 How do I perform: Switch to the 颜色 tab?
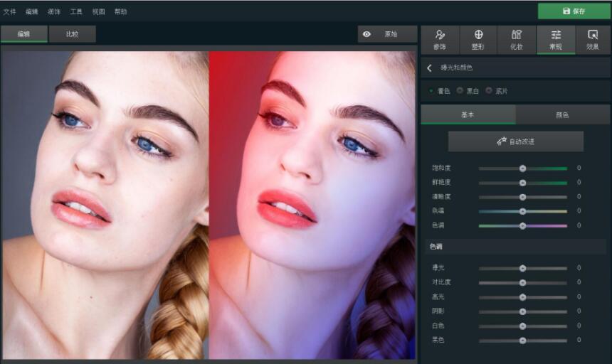pos(562,114)
